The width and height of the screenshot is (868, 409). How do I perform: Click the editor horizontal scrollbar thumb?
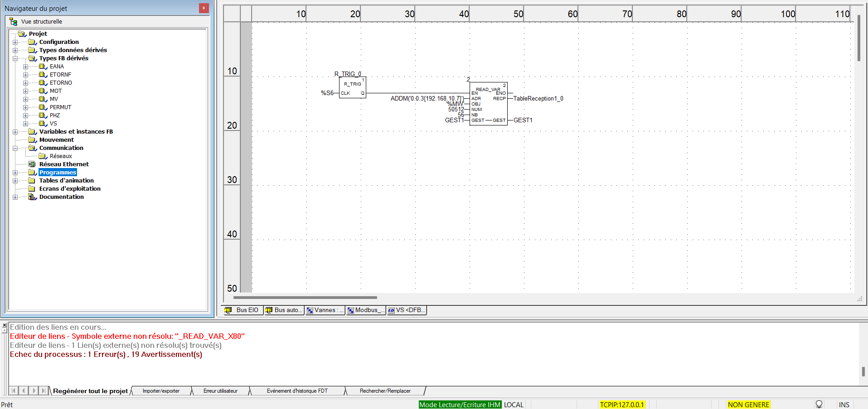point(305,298)
